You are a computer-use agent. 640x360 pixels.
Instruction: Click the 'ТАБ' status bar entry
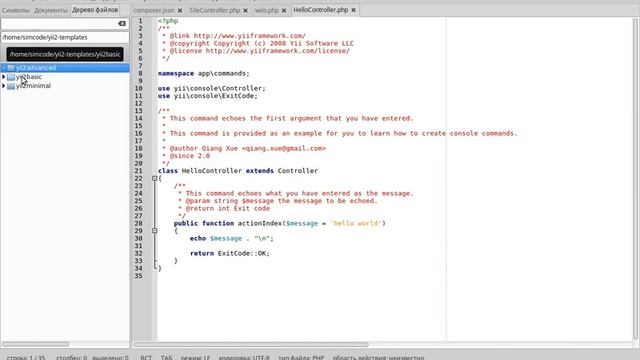[x=167, y=358]
